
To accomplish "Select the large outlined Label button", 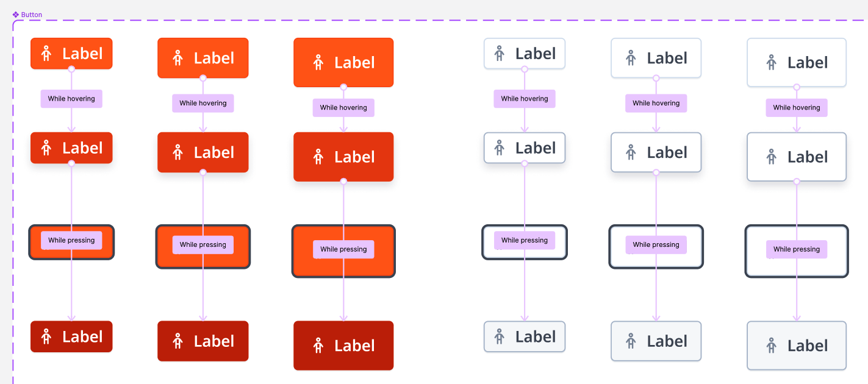I will pyautogui.click(x=797, y=62).
